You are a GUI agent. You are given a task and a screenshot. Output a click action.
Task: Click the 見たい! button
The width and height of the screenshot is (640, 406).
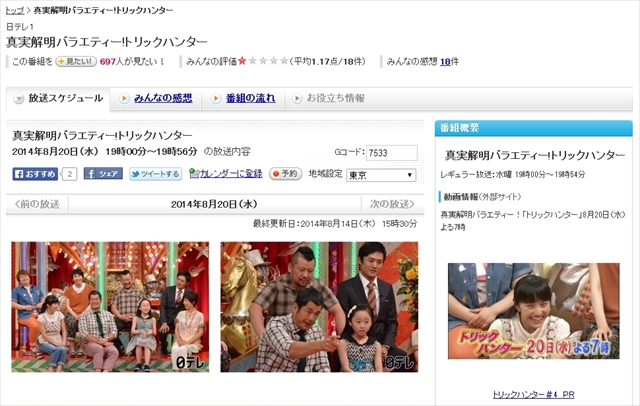tap(76, 62)
